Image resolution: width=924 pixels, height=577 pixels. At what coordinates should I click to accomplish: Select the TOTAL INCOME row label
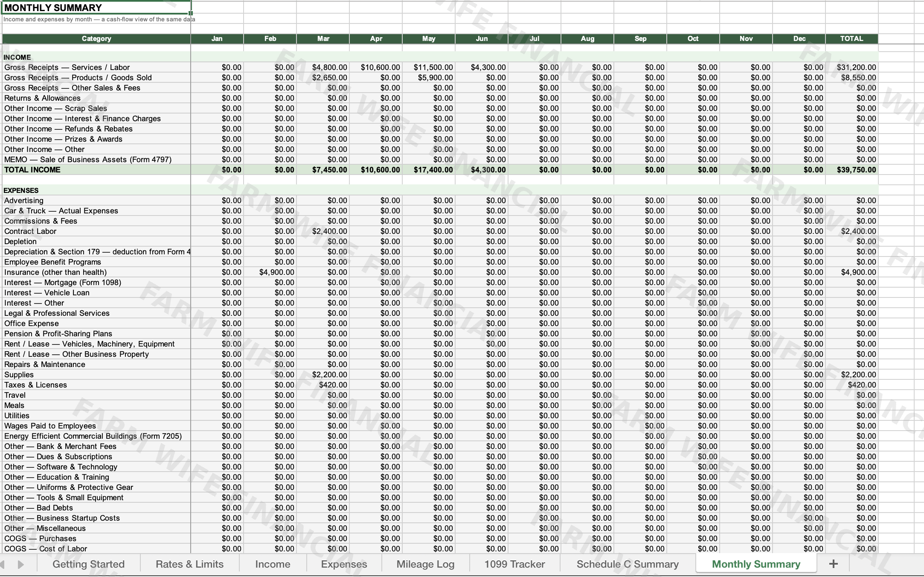point(32,170)
